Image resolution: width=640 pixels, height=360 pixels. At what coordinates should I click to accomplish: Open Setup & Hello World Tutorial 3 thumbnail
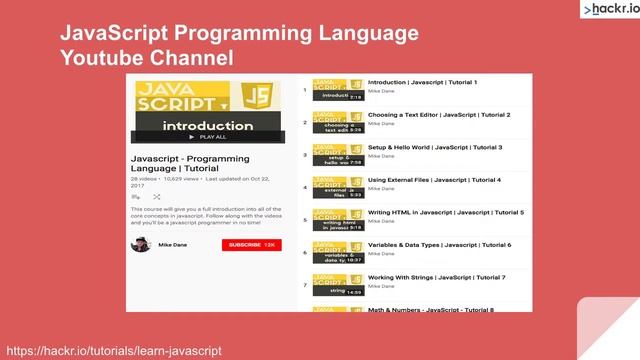338,155
